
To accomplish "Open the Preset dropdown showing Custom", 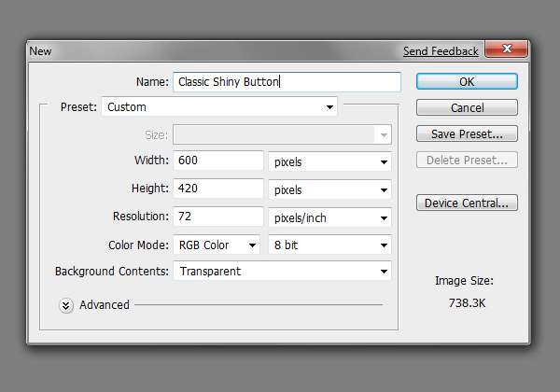I will 219,106.
